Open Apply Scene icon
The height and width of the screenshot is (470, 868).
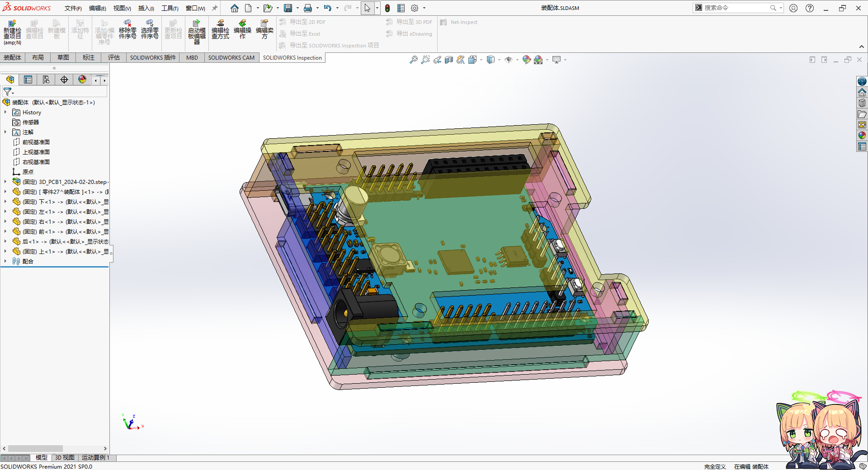(x=538, y=60)
